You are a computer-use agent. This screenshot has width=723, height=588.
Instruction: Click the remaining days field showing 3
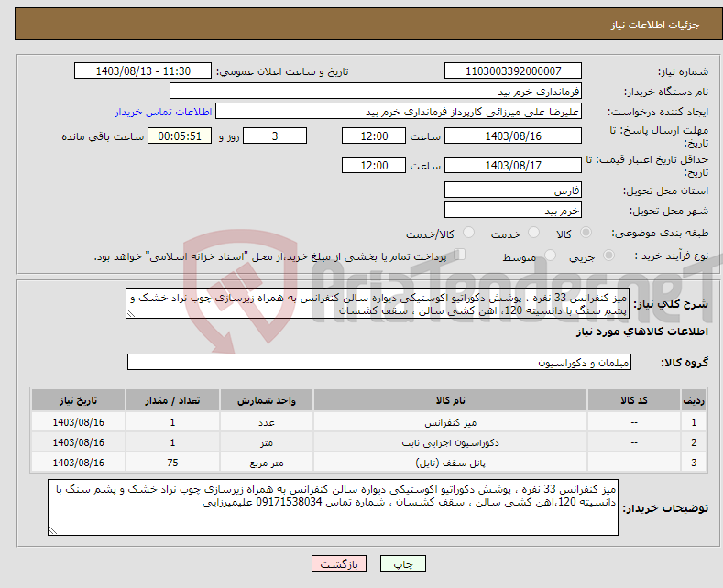point(275,136)
